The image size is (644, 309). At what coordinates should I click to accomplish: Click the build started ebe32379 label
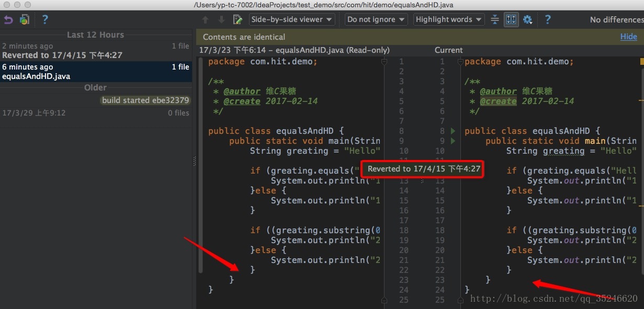(145, 100)
